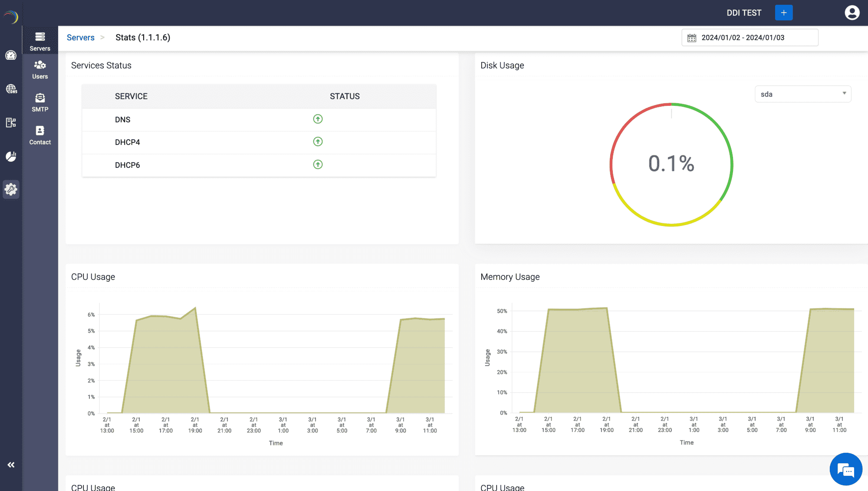Select the SMTP submenu item
The width and height of the screenshot is (868, 491).
[x=40, y=103]
